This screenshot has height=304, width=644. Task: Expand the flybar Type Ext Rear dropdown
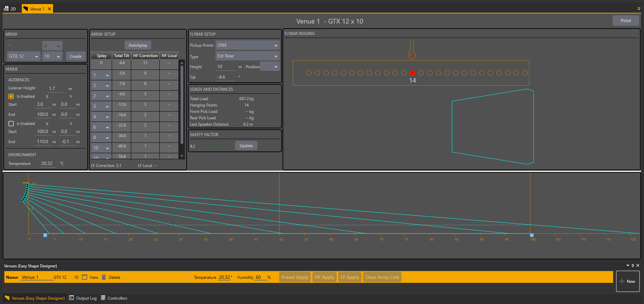[x=247, y=56]
